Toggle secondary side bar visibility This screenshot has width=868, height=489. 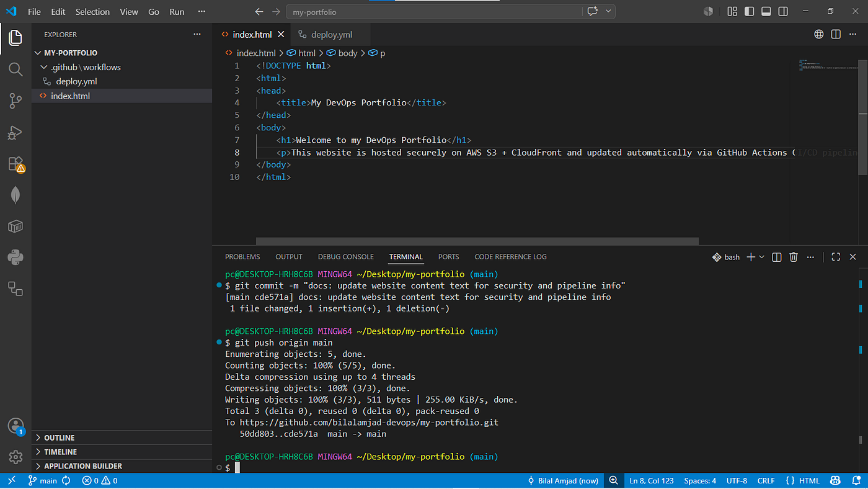(x=782, y=11)
